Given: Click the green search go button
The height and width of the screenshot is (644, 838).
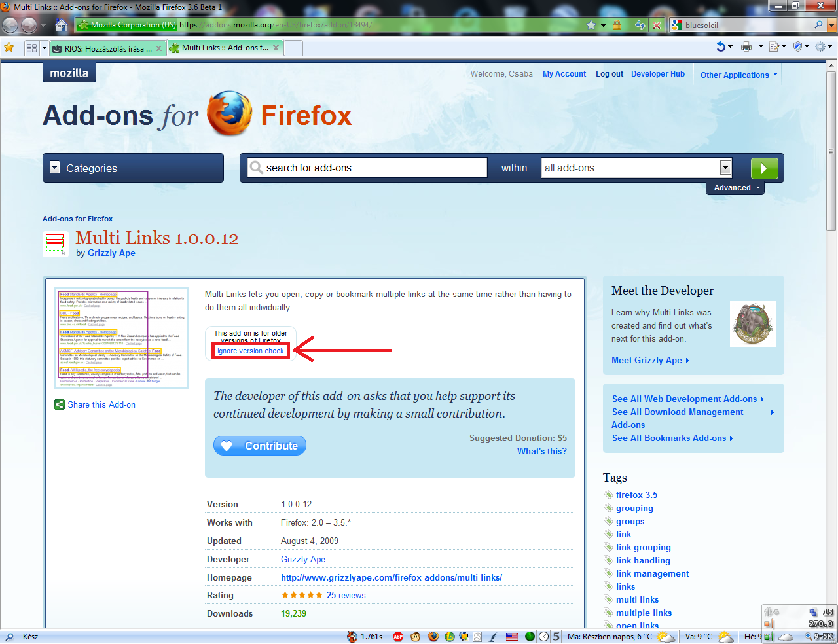Looking at the screenshot, I should [764, 168].
